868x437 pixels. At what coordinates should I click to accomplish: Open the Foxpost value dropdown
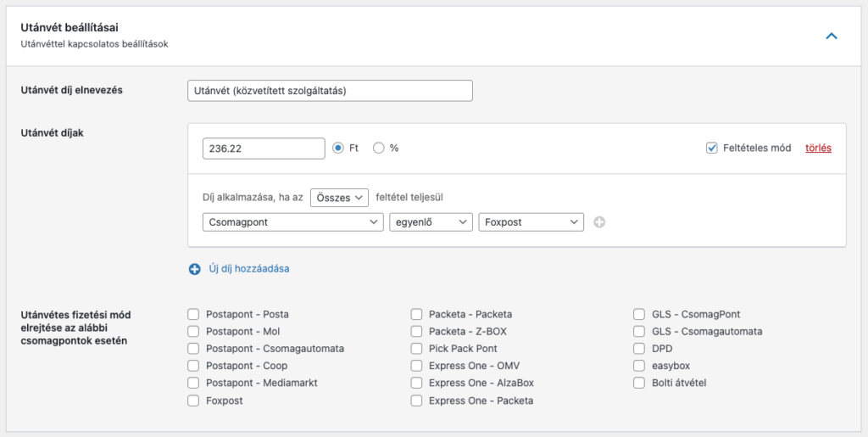tap(531, 222)
